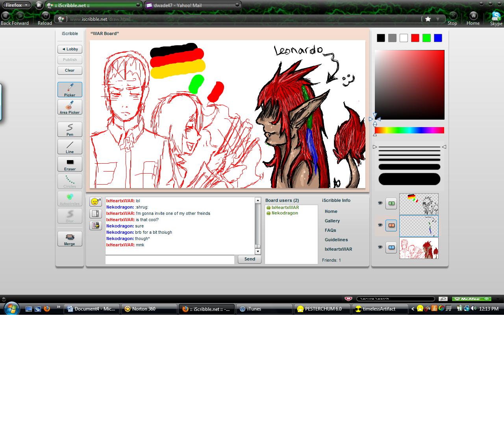Click the Firefox Back arrow
Image resolution: width=504 pixels, height=425 pixels.
pyautogui.click(x=6, y=15)
